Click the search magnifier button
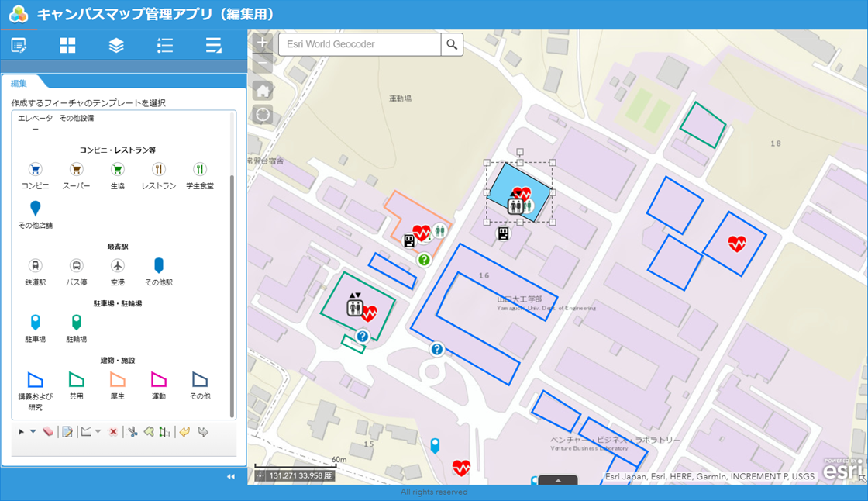The width and height of the screenshot is (868, 501). point(452,45)
